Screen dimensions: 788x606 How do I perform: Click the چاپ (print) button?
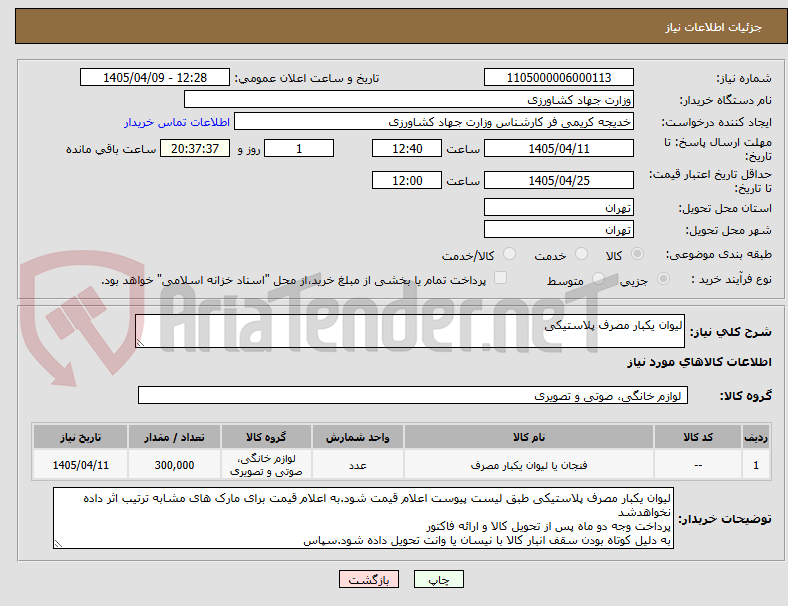[x=438, y=579]
